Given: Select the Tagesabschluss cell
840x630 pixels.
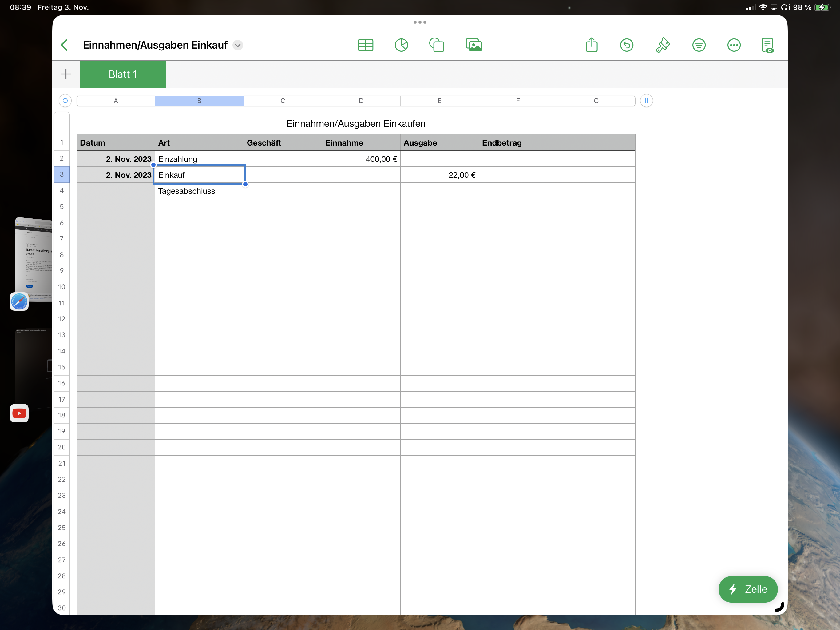Looking at the screenshot, I should pyautogui.click(x=199, y=191).
